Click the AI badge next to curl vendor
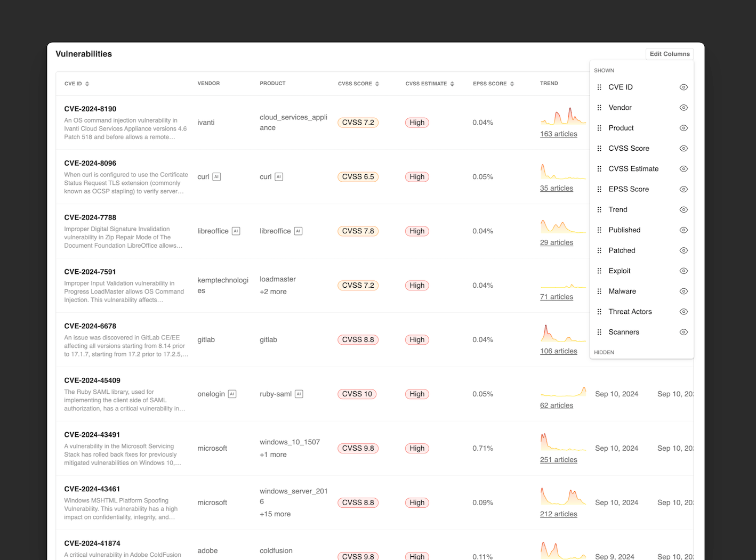The width and height of the screenshot is (756, 560). click(x=215, y=176)
